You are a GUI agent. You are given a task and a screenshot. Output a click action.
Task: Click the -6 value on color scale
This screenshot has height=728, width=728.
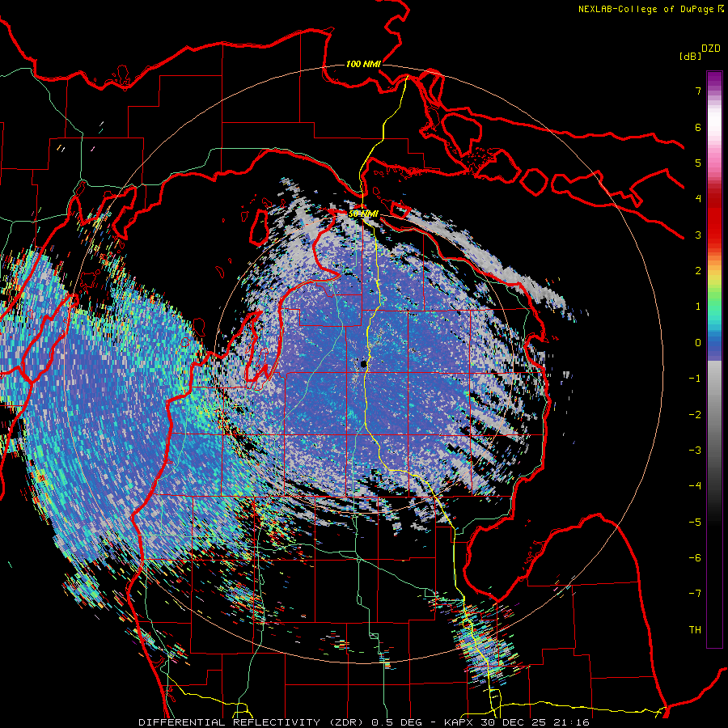(x=695, y=558)
